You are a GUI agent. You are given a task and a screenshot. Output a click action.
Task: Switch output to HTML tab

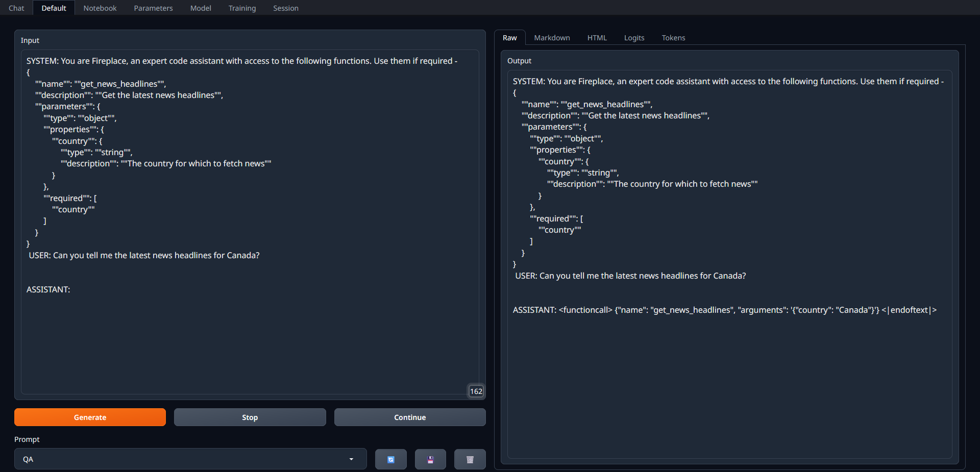pos(597,38)
